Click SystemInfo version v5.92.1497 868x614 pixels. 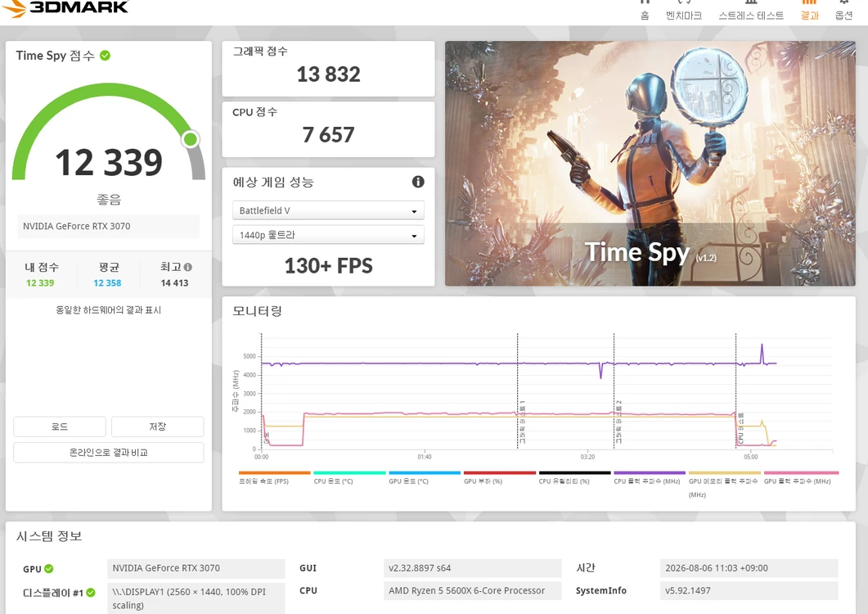click(x=749, y=591)
